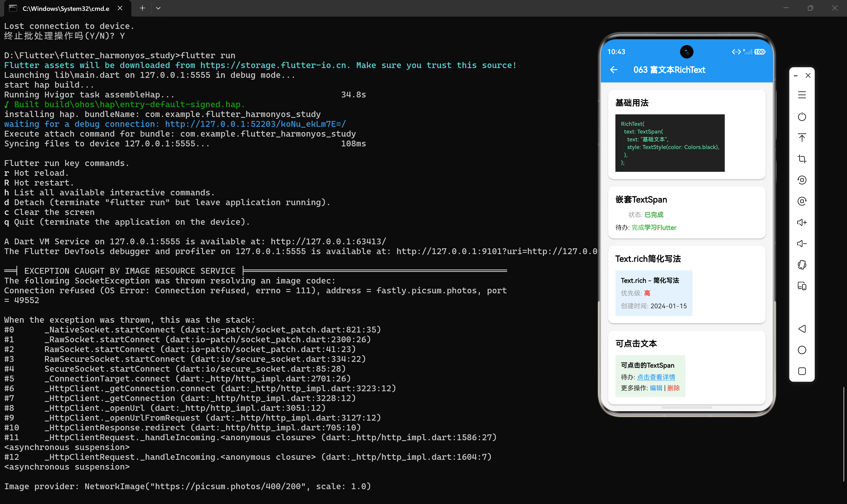Click the green Built entry-default-signed.hap line
Viewport: 847px width, 504px height.
[x=124, y=104]
